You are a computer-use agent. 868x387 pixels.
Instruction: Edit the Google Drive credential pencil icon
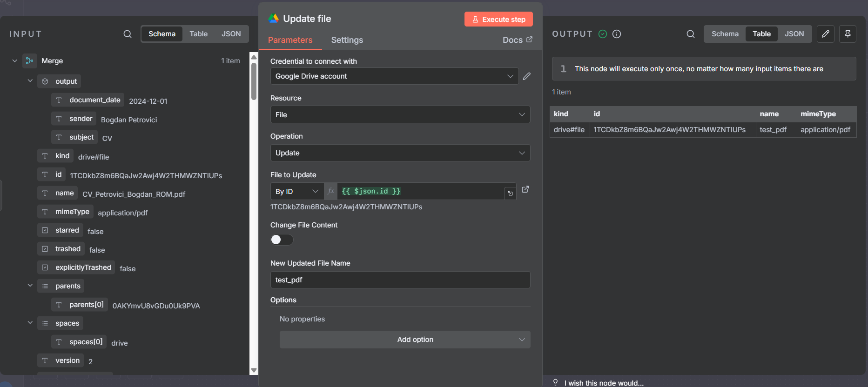tap(527, 76)
